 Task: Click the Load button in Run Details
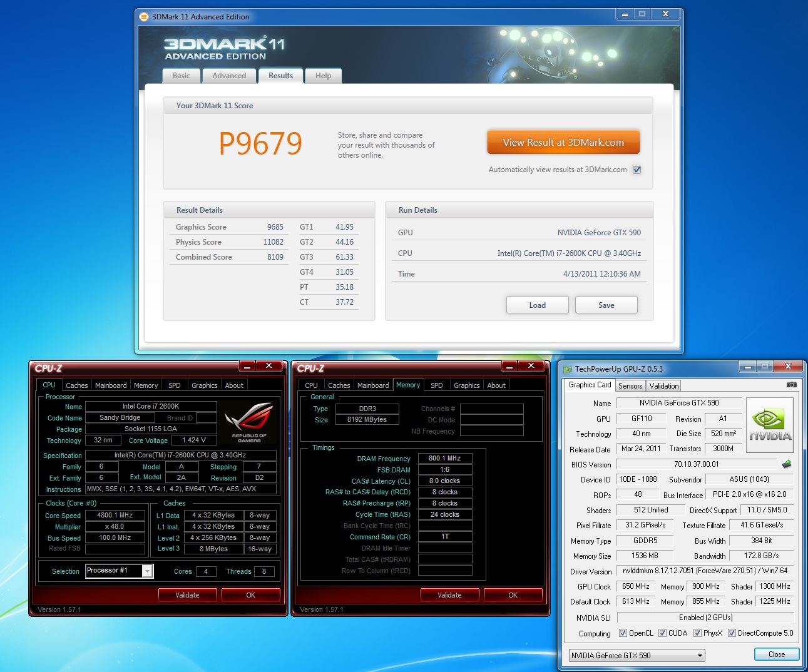pos(538,305)
